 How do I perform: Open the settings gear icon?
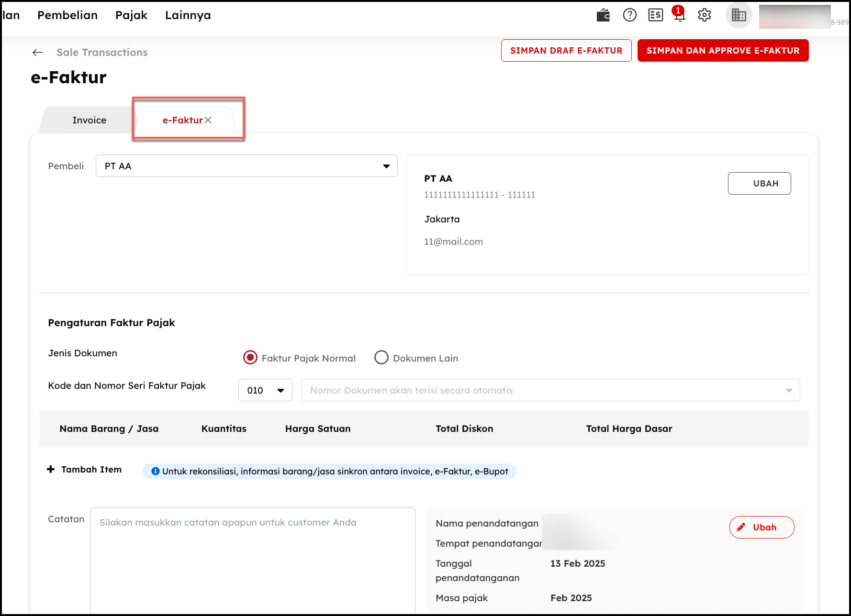tap(704, 15)
